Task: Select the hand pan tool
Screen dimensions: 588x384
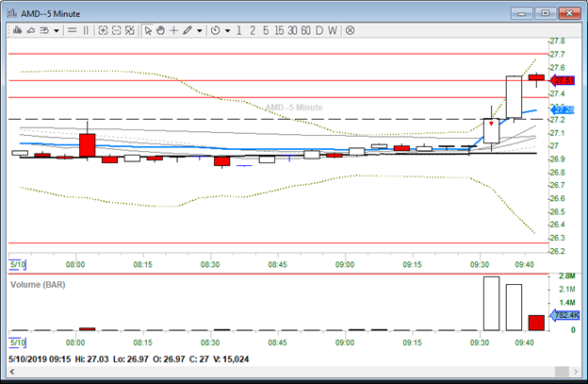Action: pos(160,30)
